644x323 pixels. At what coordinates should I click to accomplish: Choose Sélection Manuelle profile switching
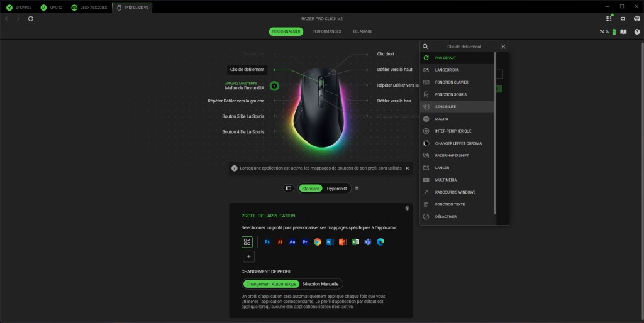(x=320, y=284)
